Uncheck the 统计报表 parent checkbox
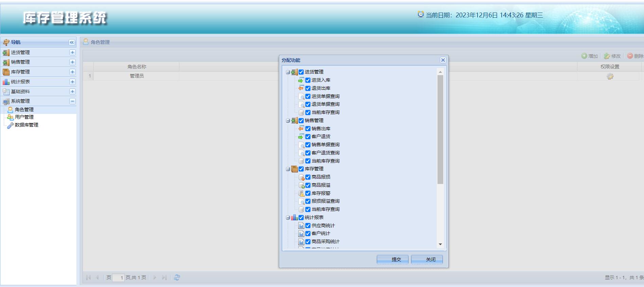This screenshot has width=644, height=287. 301,218
